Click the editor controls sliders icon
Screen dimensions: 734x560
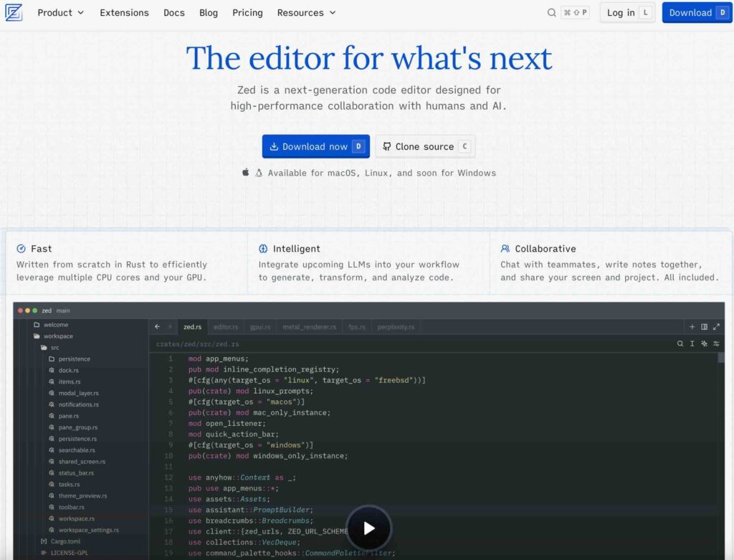pos(716,343)
